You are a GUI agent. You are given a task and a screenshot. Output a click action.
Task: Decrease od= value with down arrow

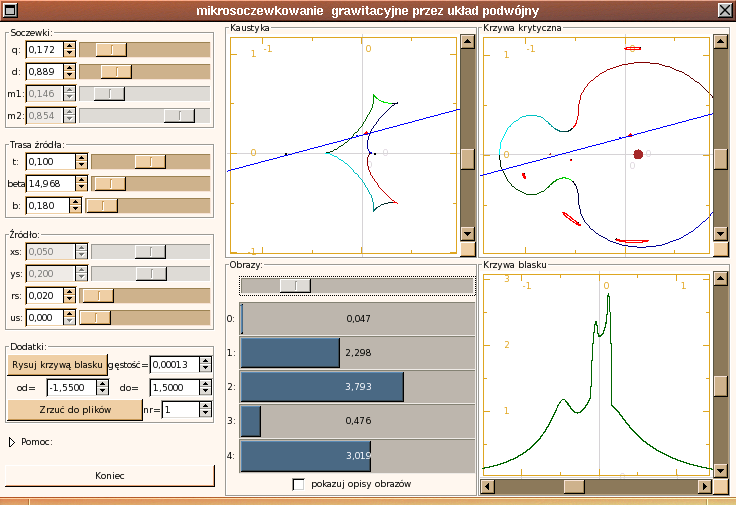(103, 391)
